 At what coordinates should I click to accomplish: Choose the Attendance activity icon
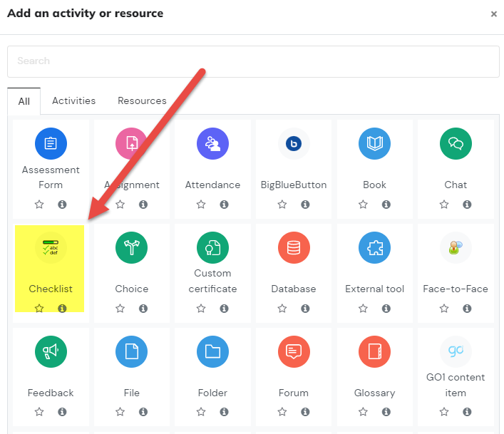212,143
